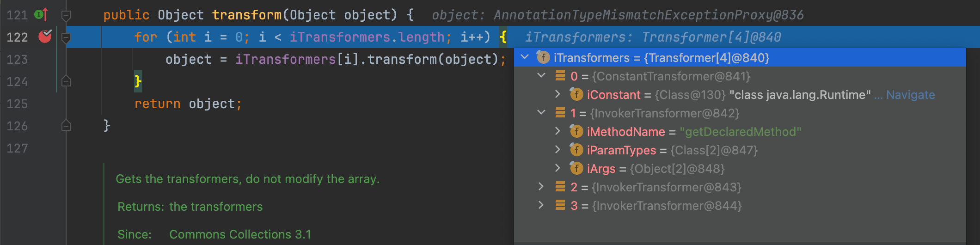Click the implements-method gutter icon on line 121
The width and height of the screenshot is (980, 245).
pyautogui.click(x=41, y=15)
